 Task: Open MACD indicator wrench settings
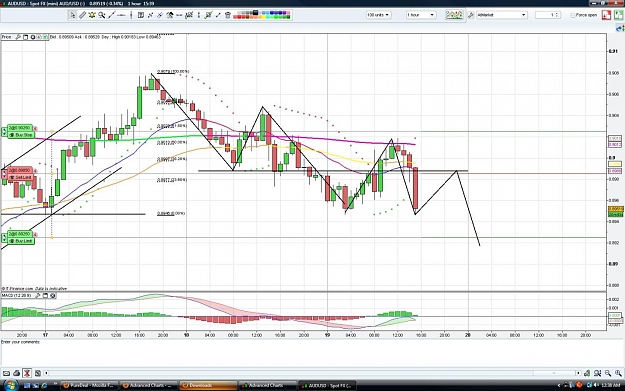37,295
